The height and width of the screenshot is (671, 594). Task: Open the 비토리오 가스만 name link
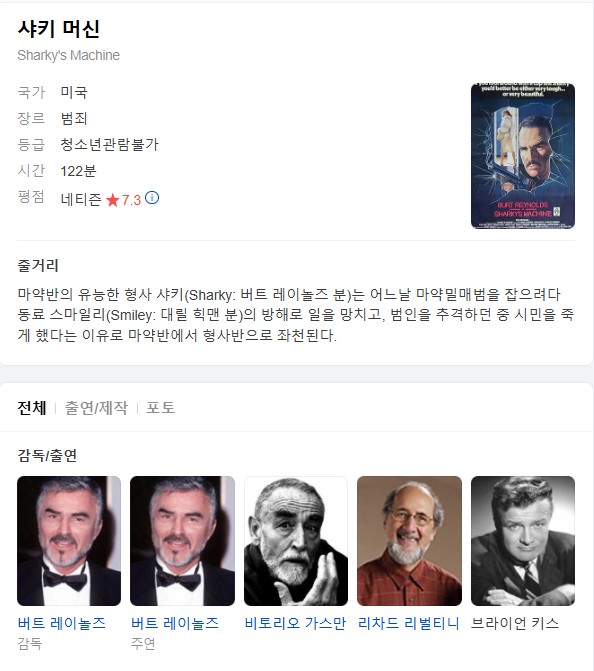295,623
